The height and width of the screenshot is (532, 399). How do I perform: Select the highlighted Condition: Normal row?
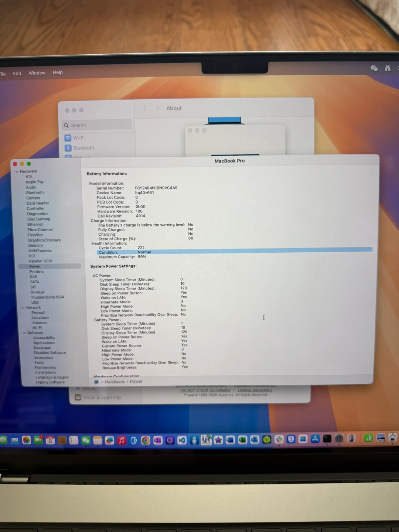tap(235, 252)
